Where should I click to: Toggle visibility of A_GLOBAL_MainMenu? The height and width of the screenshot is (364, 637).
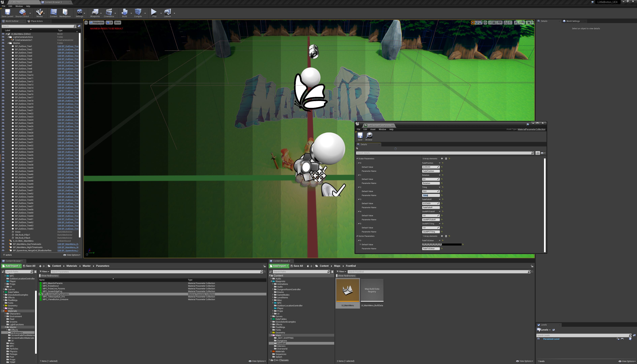pos(3,241)
